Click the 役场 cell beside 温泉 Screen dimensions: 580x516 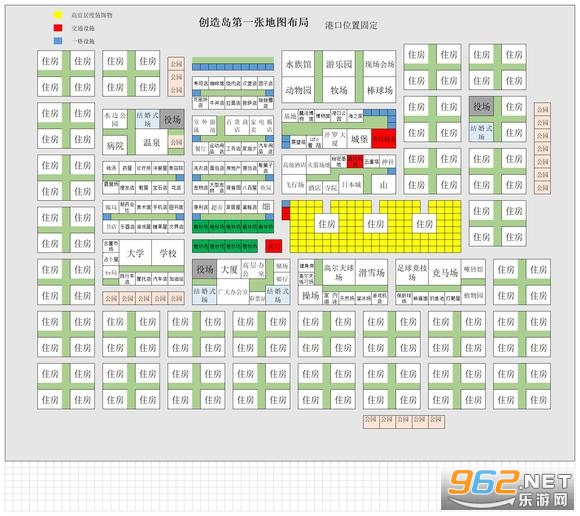[172, 119]
